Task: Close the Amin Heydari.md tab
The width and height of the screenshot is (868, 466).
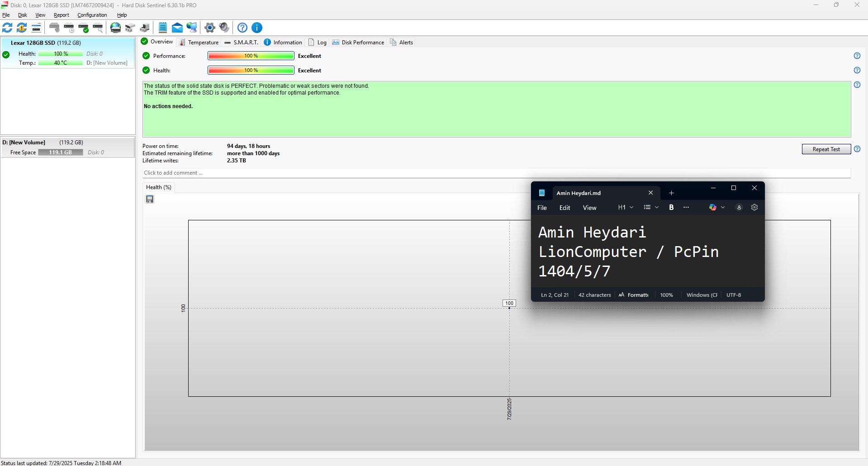Action: coord(650,193)
